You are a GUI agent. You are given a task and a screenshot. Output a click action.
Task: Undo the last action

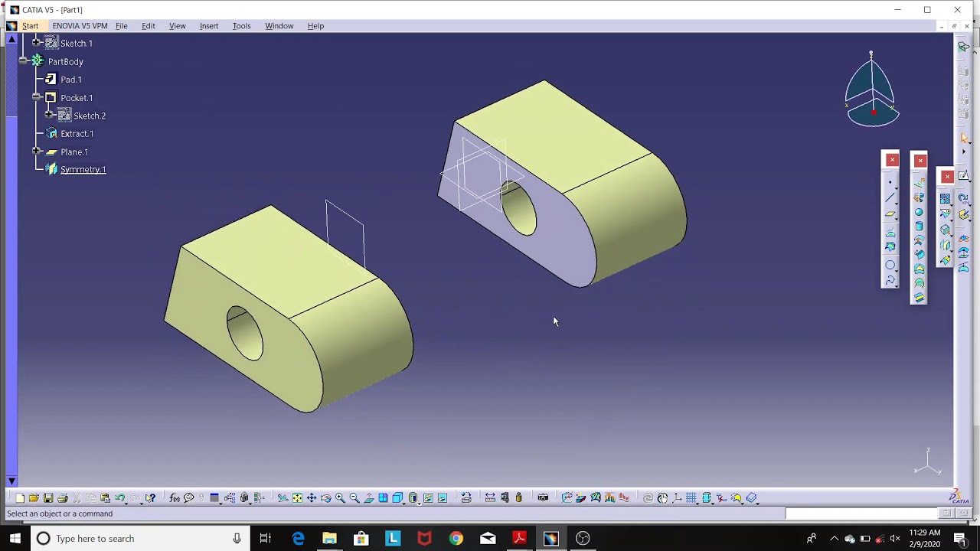pyautogui.click(x=120, y=498)
